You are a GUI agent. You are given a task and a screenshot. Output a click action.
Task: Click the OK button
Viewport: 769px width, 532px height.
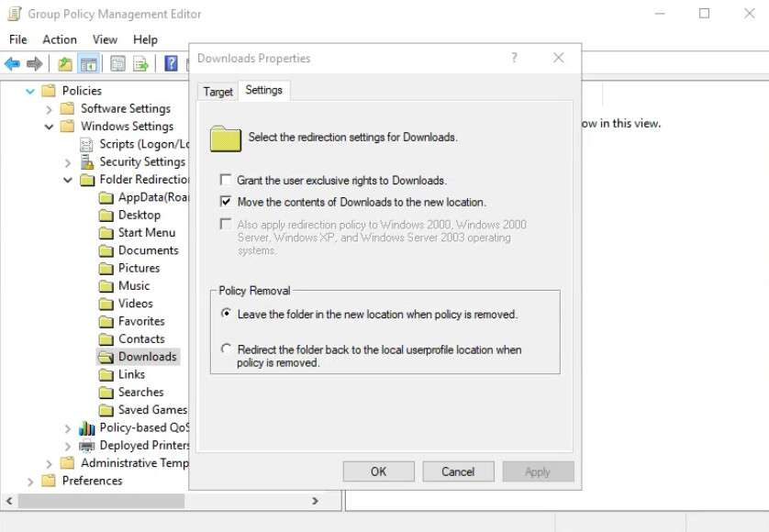pos(378,471)
